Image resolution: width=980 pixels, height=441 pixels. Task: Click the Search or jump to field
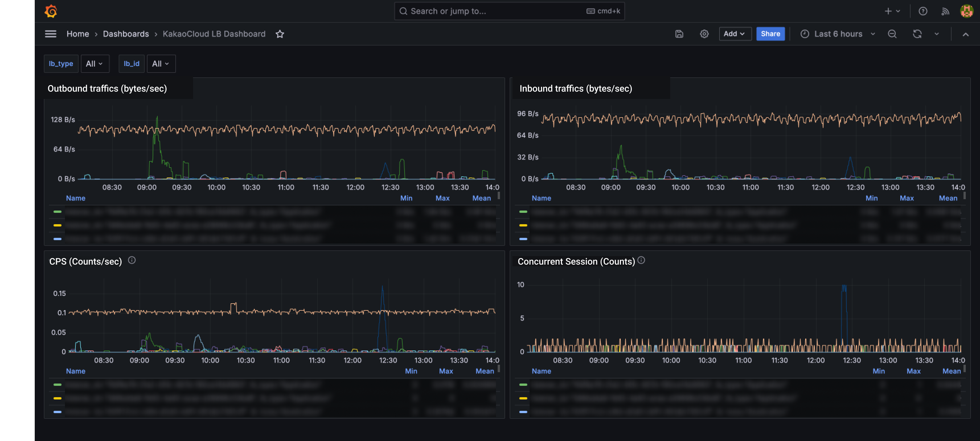coord(509,11)
